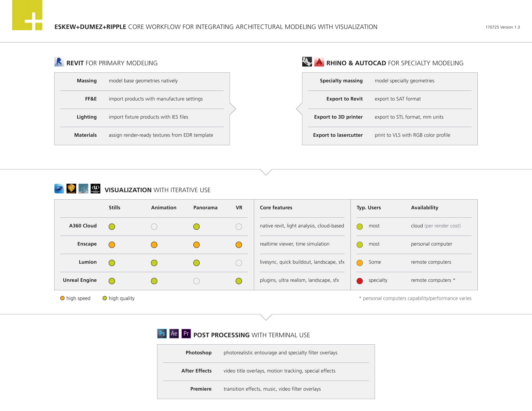
Task: Click Unreal Engine Panorama empty circle
Action: [x=197, y=281]
